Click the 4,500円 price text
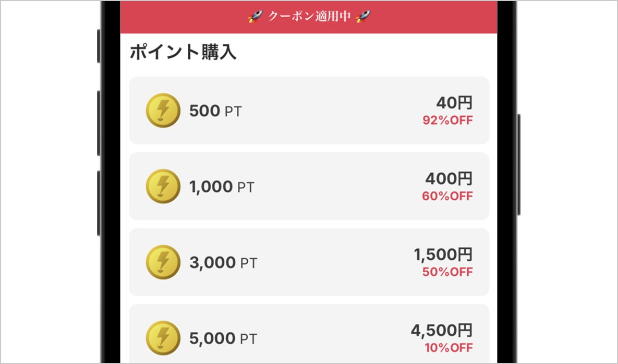The image size is (618, 364). click(x=443, y=331)
